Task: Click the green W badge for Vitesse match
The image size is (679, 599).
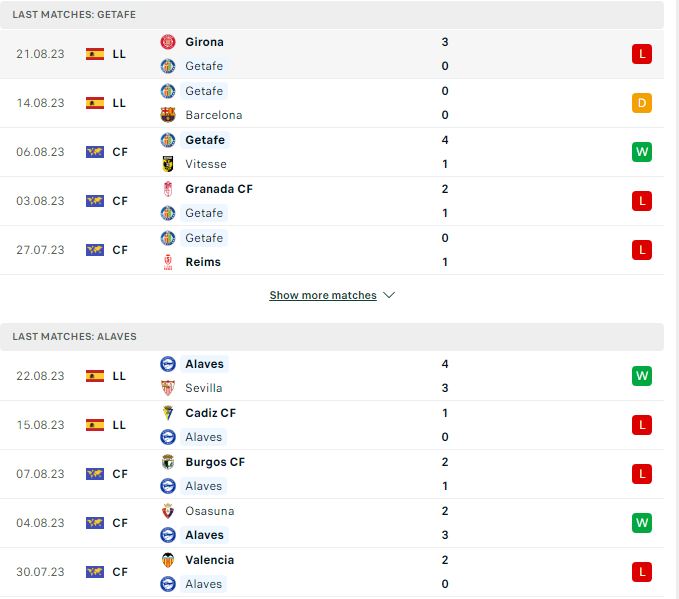Action: pyautogui.click(x=642, y=152)
